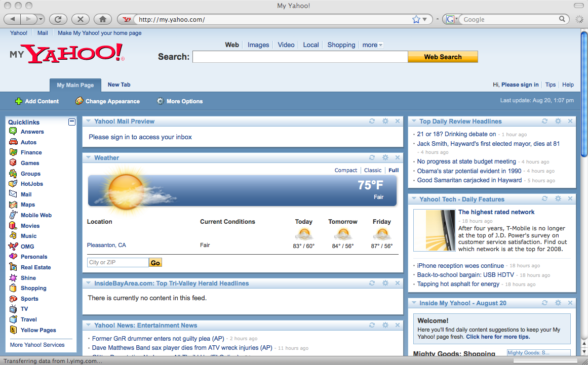Image resolution: width=588 pixels, height=365 pixels.
Task: Open the Finance quicklink
Action: click(x=31, y=152)
